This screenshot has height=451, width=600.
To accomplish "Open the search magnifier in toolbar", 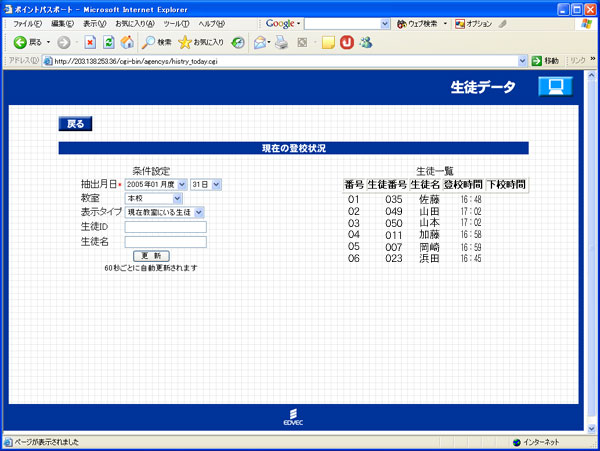I will click(149, 42).
